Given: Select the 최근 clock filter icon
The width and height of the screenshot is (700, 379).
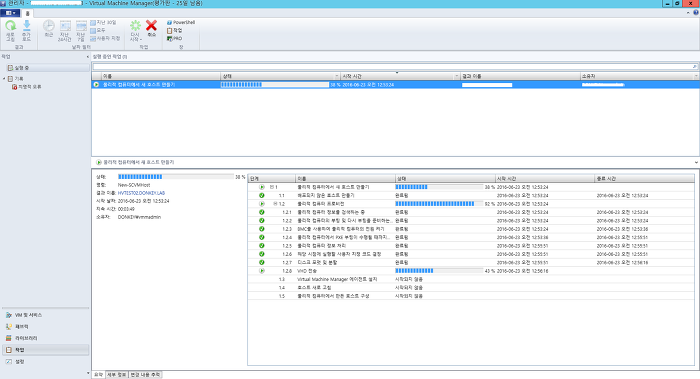Looking at the screenshot, I should [x=49, y=26].
